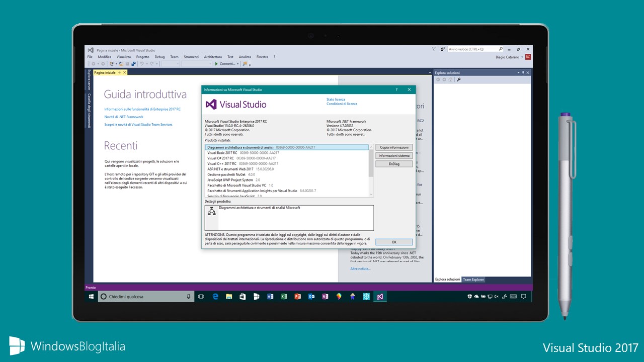Click the new project toolbar icon
Screen dimensions: 644x362
(x=111, y=64)
